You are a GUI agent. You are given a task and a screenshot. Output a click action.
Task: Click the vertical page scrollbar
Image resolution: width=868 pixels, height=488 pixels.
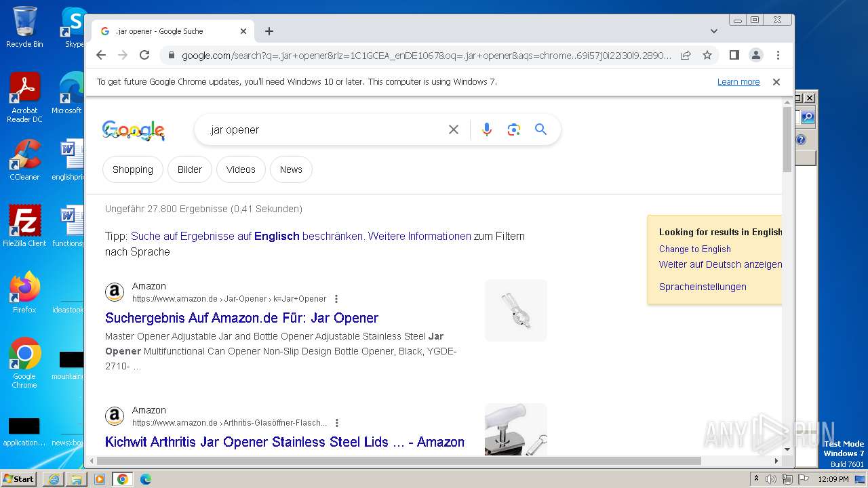click(787, 140)
